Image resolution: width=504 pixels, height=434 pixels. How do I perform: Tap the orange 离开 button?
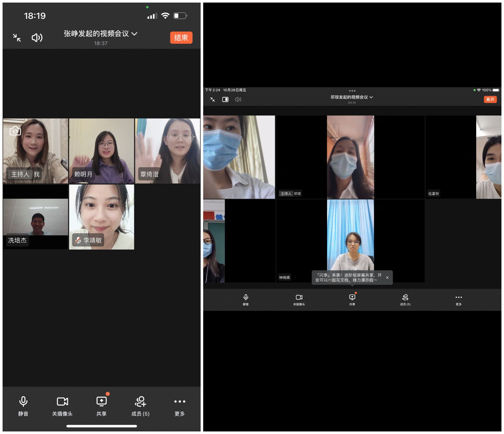pos(490,99)
